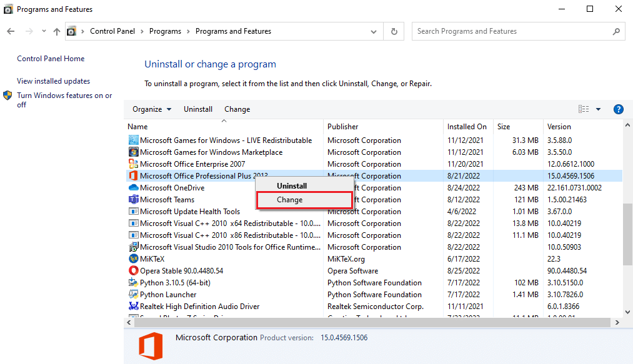Click the Python Launcher icon
The width and height of the screenshot is (633, 364).
click(x=133, y=294)
